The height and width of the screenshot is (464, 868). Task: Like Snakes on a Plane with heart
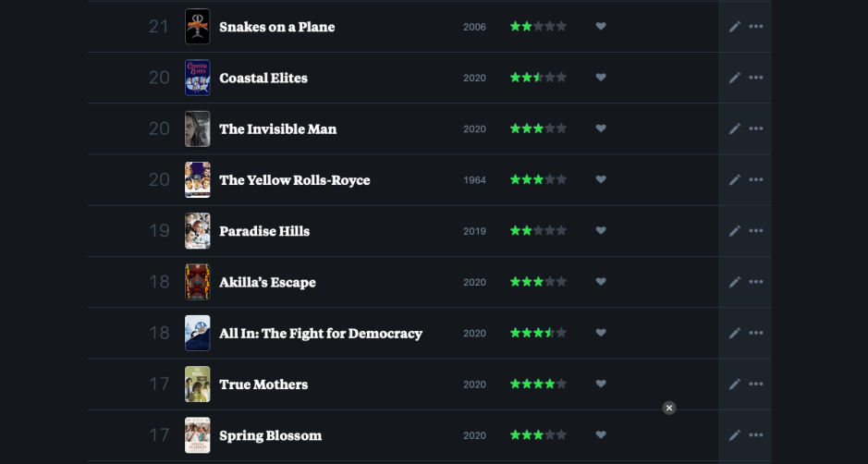(x=601, y=27)
